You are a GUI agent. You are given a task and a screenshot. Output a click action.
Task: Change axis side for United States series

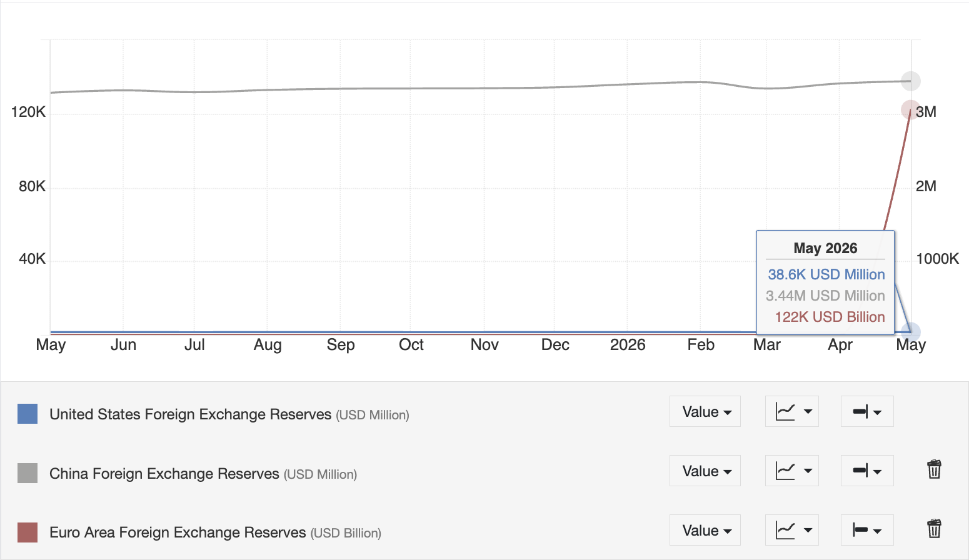[x=867, y=411]
